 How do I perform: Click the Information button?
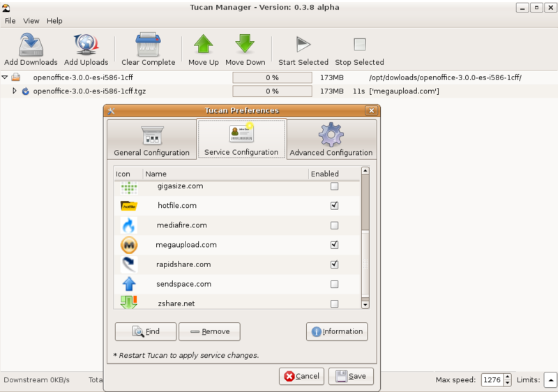(337, 331)
